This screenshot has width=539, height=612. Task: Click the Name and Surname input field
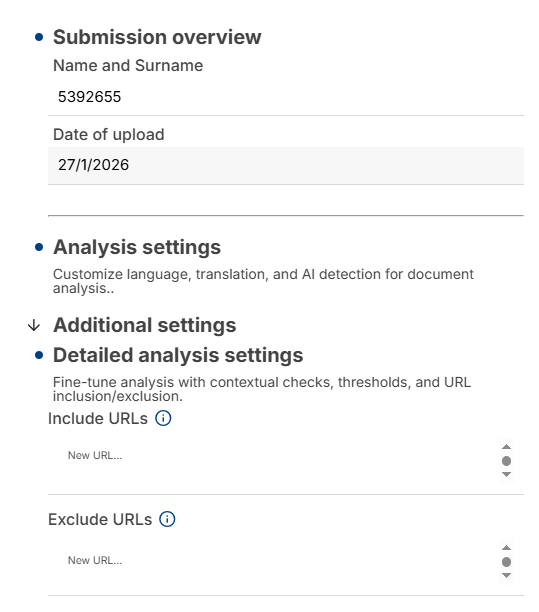point(286,97)
